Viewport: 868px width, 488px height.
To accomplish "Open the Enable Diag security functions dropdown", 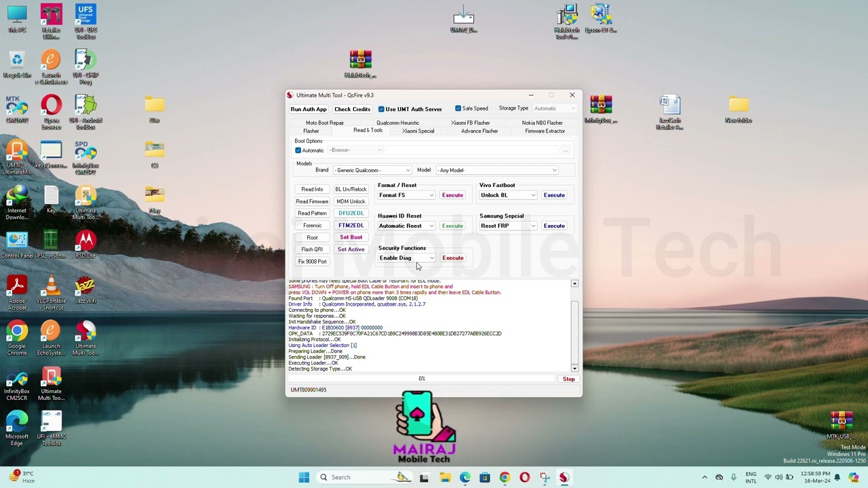I will pyautogui.click(x=407, y=258).
